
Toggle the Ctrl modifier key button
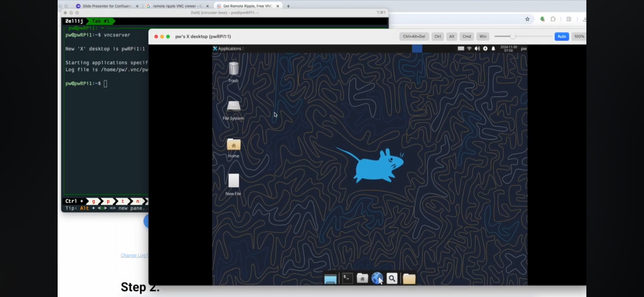pyautogui.click(x=438, y=36)
